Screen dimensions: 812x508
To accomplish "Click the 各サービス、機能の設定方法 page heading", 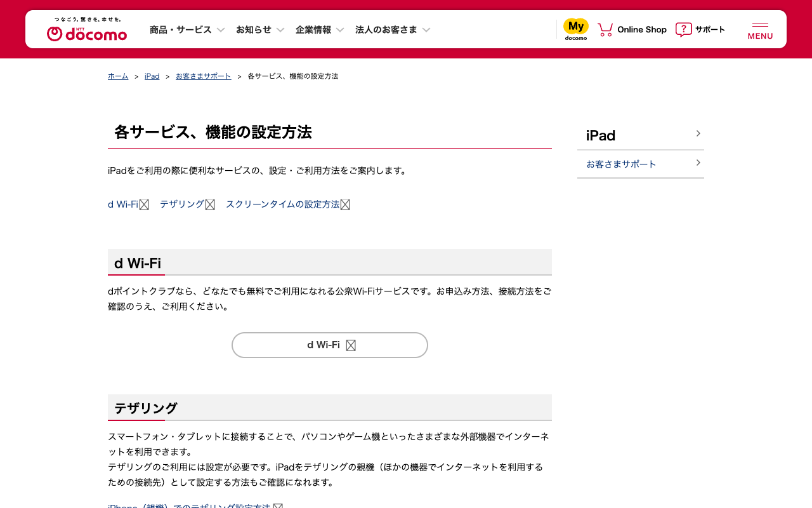I will (213, 133).
